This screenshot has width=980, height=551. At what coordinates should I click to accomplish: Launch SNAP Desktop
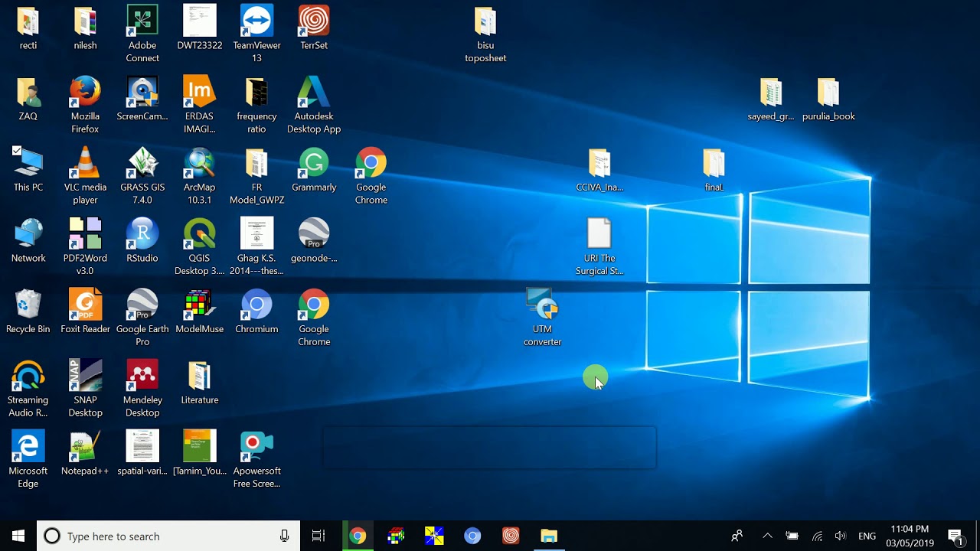(x=85, y=389)
